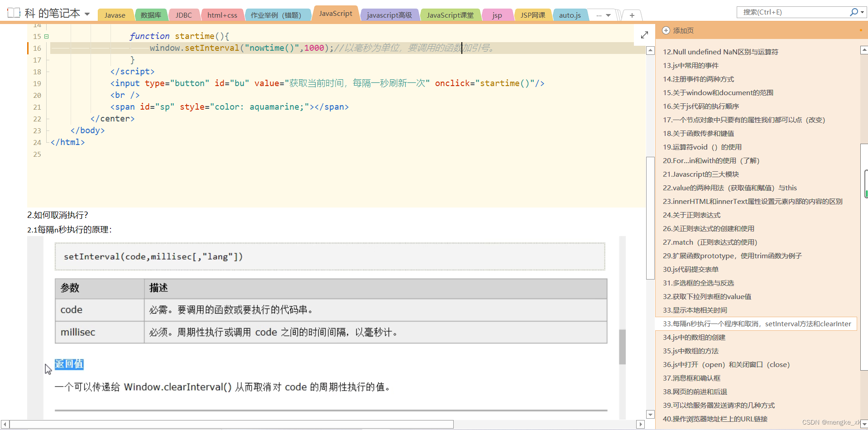This screenshot has height=430, width=868.
Task: Switch to the JSP网课 section tab
Action: 533,14
